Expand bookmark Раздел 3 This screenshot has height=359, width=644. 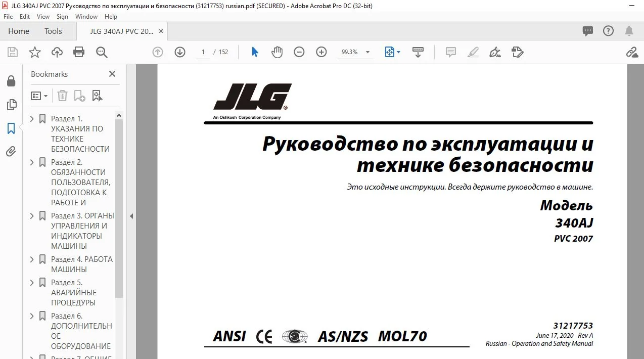(32, 216)
